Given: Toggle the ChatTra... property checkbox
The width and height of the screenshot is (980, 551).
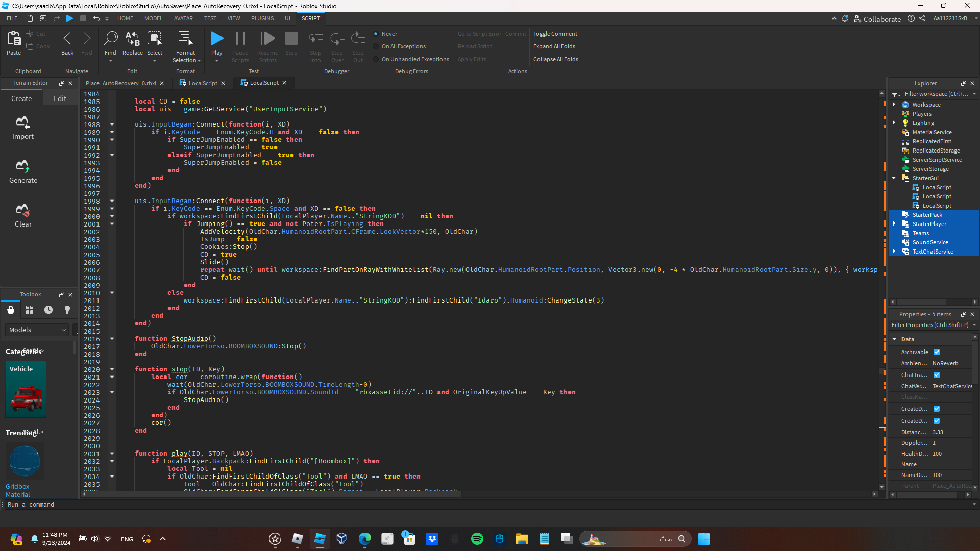Looking at the screenshot, I should 937,375.
